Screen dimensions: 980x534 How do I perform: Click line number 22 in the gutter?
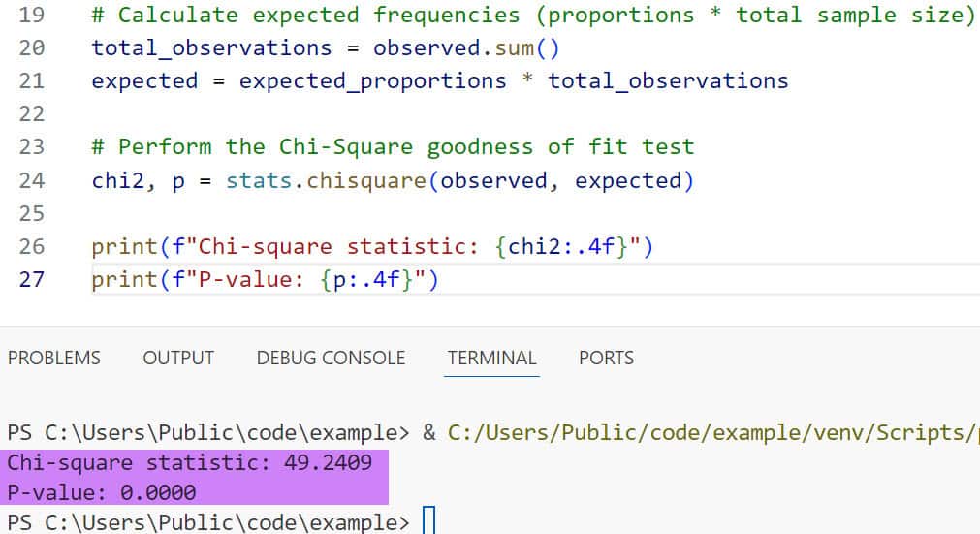(32, 114)
